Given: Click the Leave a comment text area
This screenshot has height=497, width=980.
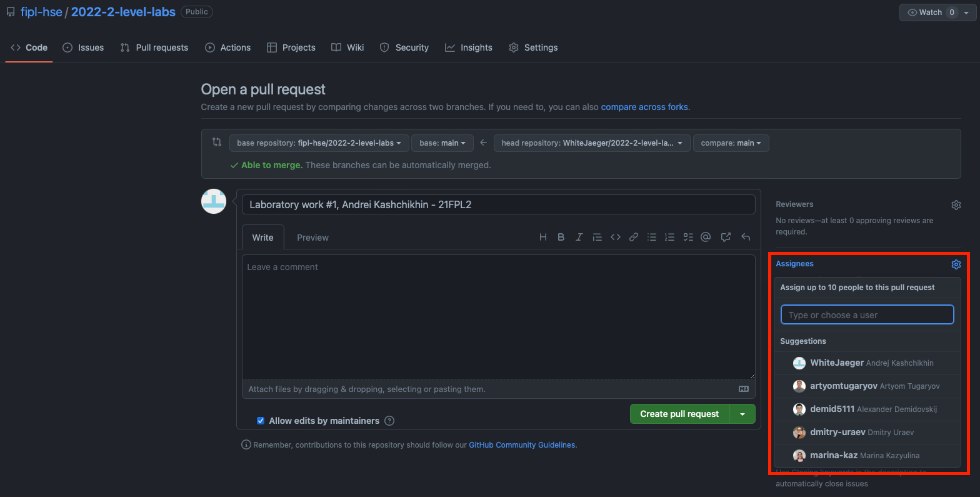Looking at the screenshot, I should click(499, 317).
